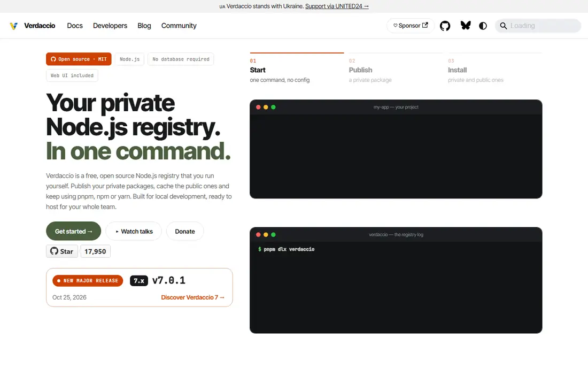This screenshot has width=588, height=368.
Task: Click the search magnifier icon
Action: (503, 26)
